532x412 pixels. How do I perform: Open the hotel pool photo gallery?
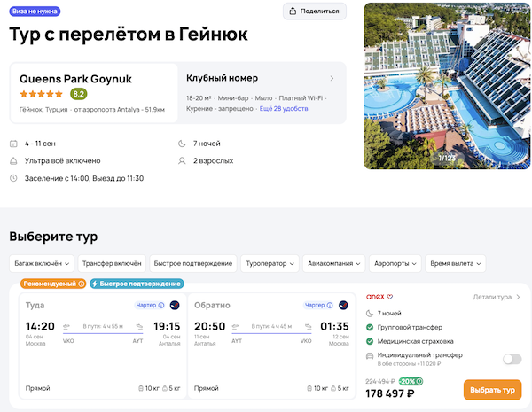[x=447, y=86]
